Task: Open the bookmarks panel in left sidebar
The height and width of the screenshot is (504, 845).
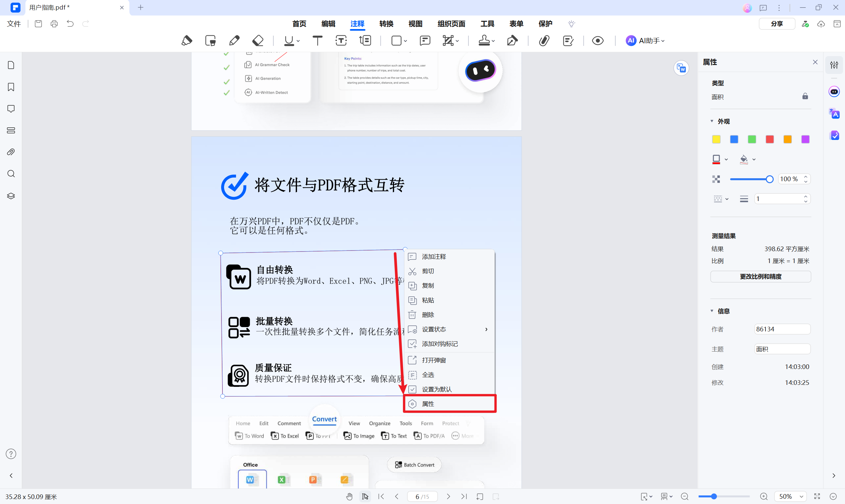Action: (11, 87)
